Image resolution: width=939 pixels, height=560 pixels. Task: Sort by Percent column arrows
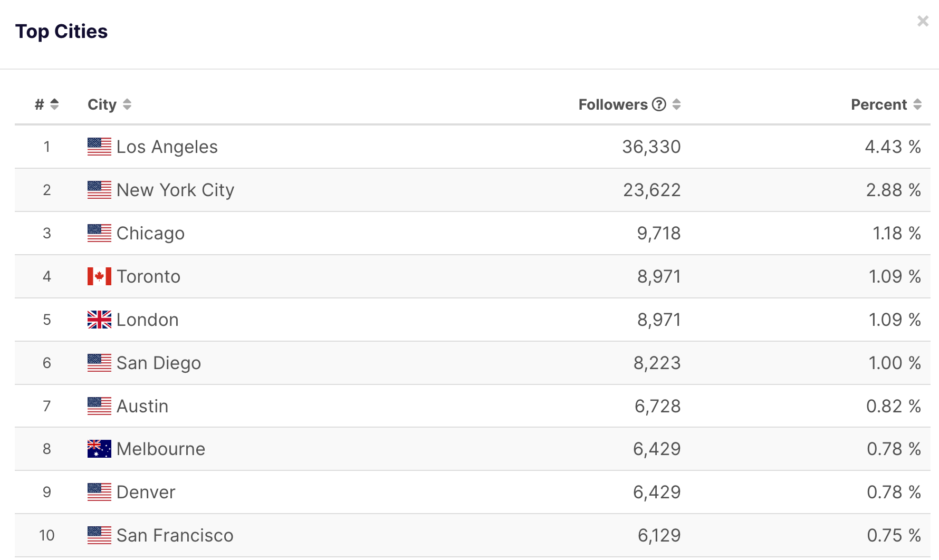(x=917, y=104)
